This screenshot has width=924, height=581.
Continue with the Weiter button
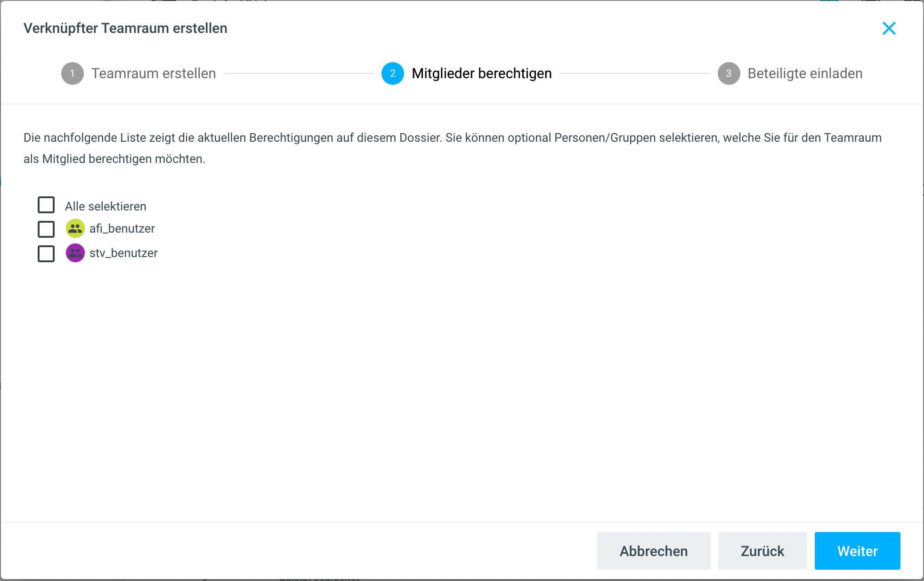pos(857,551)
